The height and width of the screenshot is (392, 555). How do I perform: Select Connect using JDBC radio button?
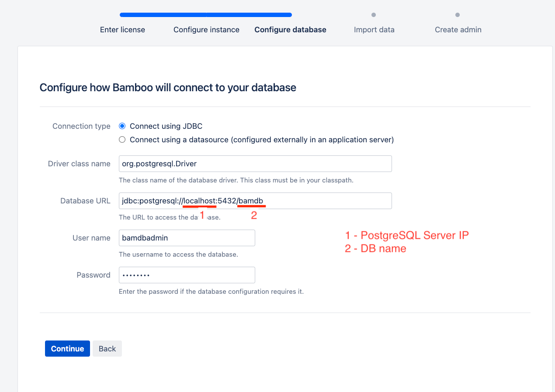click(122, 126)
